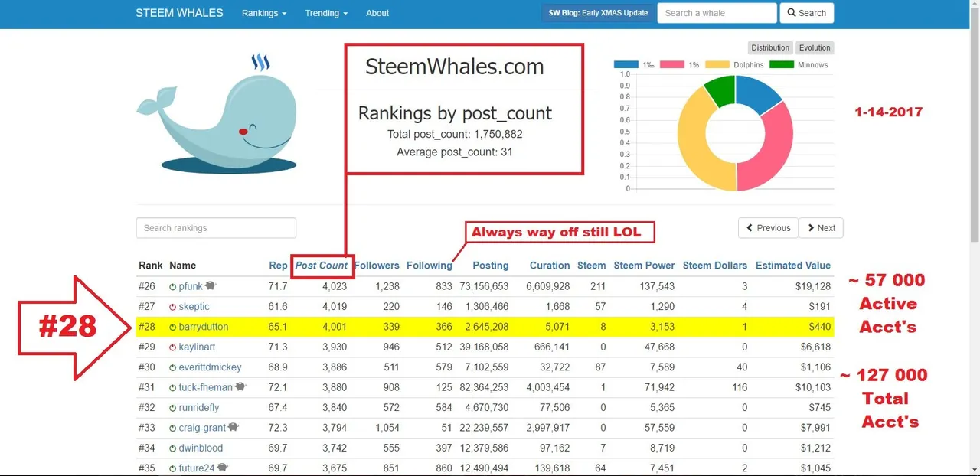Switch chart to Distribution view

769,47
